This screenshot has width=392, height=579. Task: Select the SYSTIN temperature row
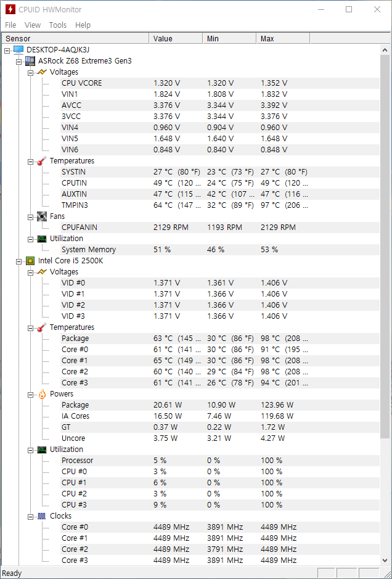220,171
